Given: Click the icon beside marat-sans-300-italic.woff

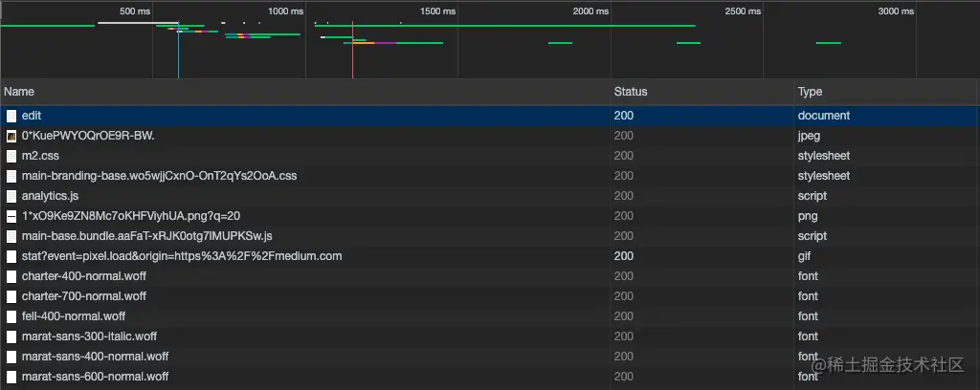Looking at the screenshot, I should [x=11, y=336].
